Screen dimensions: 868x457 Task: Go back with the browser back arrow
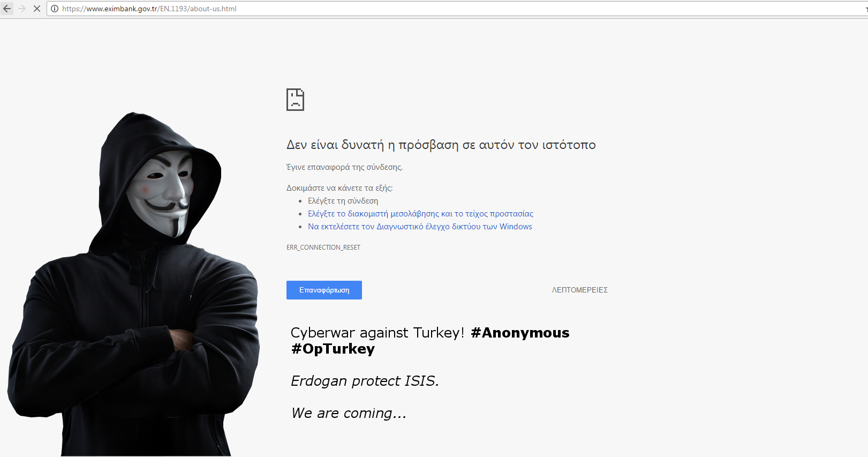(7, 9)
